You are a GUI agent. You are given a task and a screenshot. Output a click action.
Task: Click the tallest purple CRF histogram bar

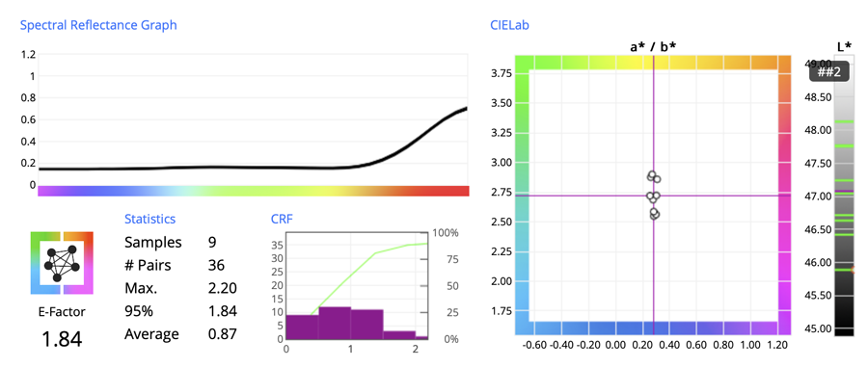pyautogui.click(x=335, y=323)
